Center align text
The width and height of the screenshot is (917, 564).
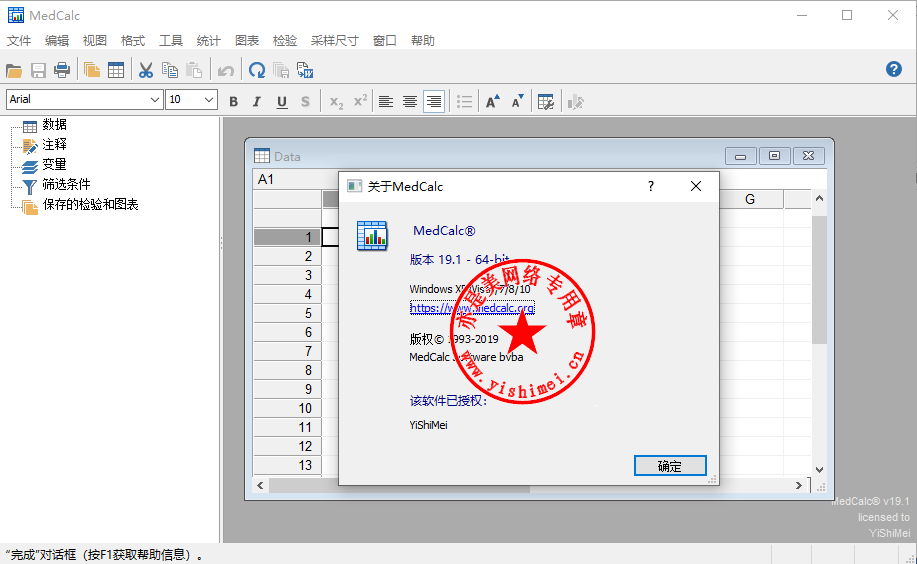pyautogui.click(x=410, y=102)
